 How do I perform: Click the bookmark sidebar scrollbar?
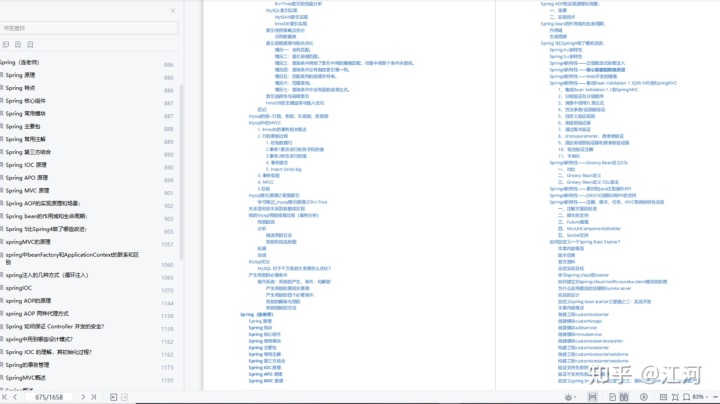(181, 172)
